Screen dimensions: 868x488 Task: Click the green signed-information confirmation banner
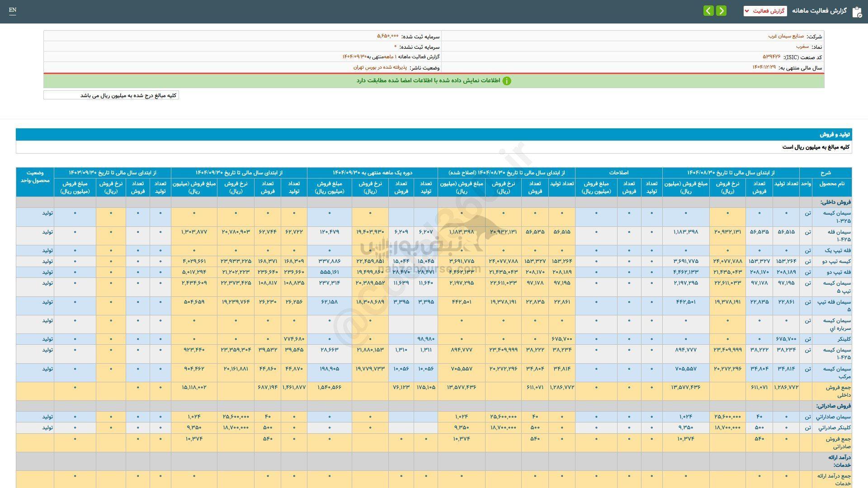click(434, 81)
